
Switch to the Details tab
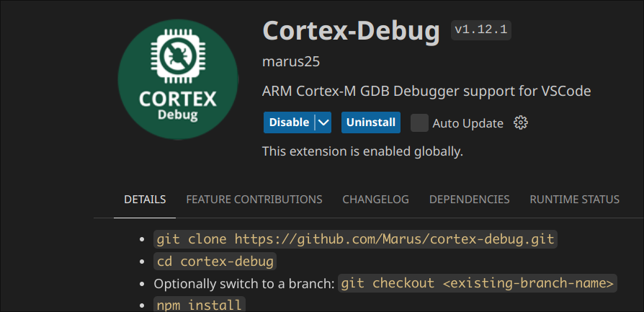point(145,200)
